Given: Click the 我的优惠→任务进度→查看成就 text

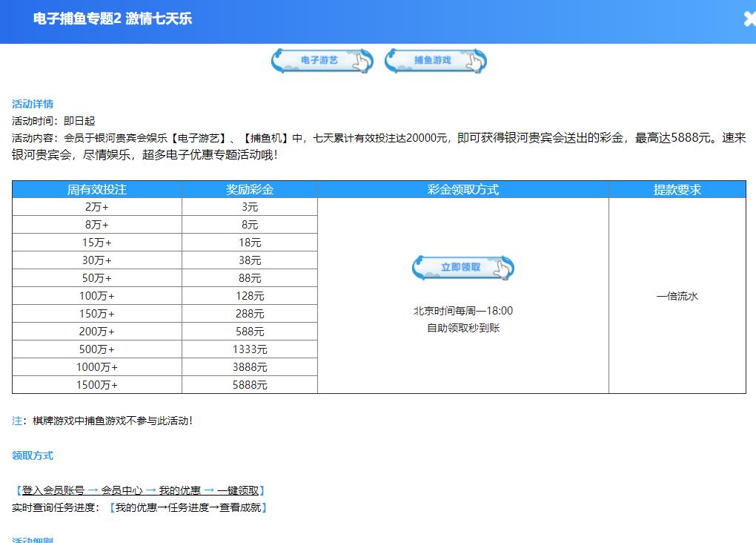Looking at the screenshot, I should pos(188,508).
